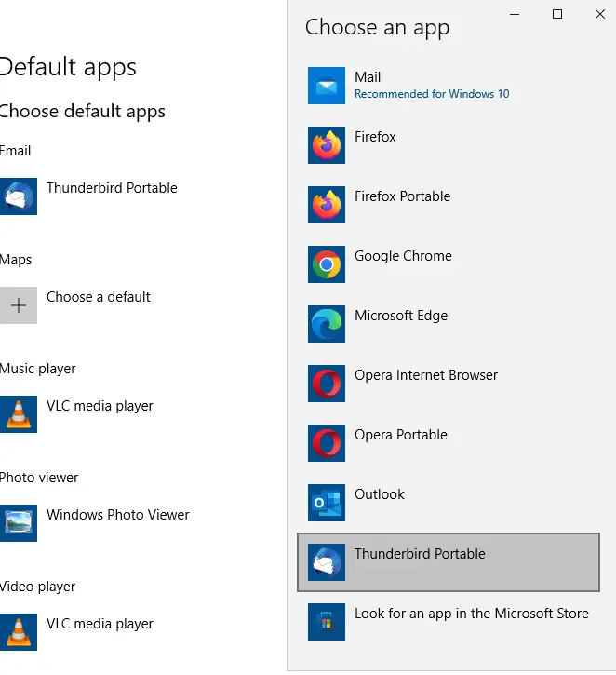Close the window
Image resolution: width=616 pixels, height=675 pixels.
pyautogui.click(x=599, y=14)
